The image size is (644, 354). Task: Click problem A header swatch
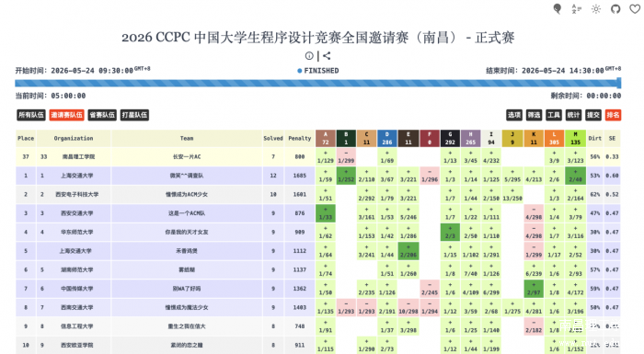click(x=326, y=139)
